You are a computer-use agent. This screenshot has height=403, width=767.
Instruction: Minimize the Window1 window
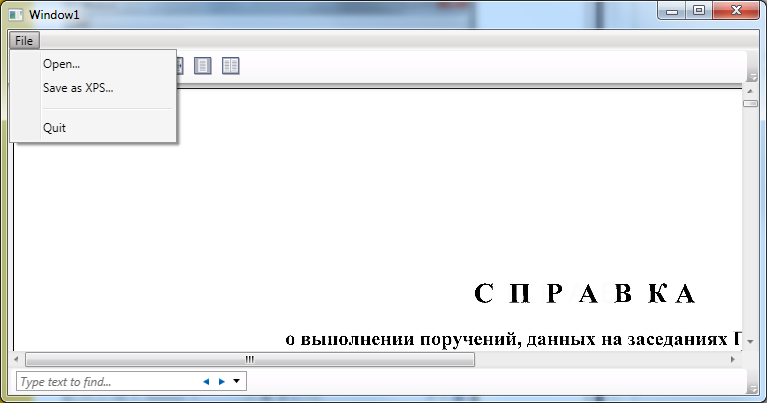tap(672, 10)
